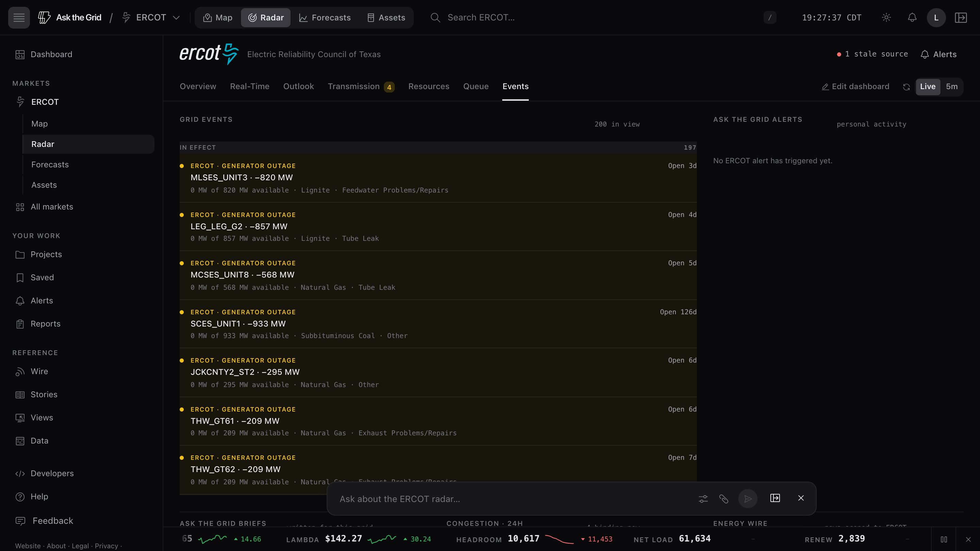Open notifications bell in top bar
The image size is (980, 551).
coord(912,17)
